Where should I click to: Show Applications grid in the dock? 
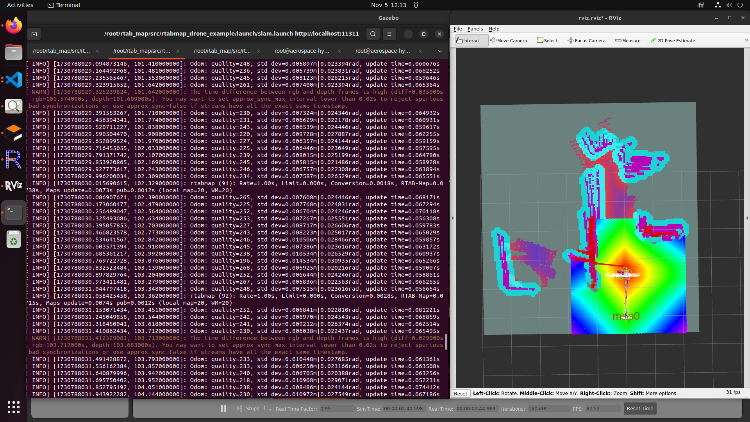13,407
